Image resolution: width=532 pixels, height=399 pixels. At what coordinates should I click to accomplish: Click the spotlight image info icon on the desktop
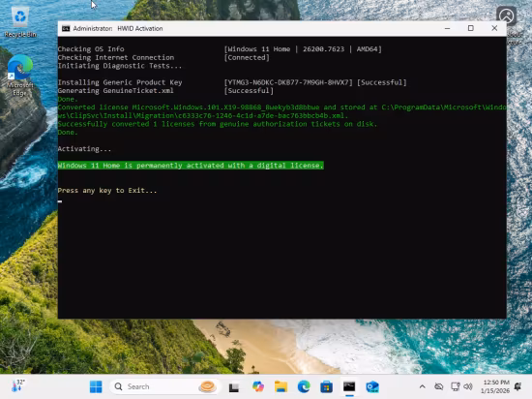click(507, 15)
